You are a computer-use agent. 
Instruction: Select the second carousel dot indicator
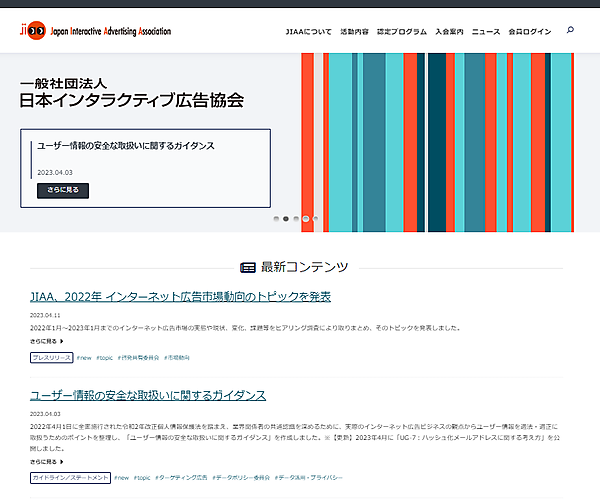286,218
